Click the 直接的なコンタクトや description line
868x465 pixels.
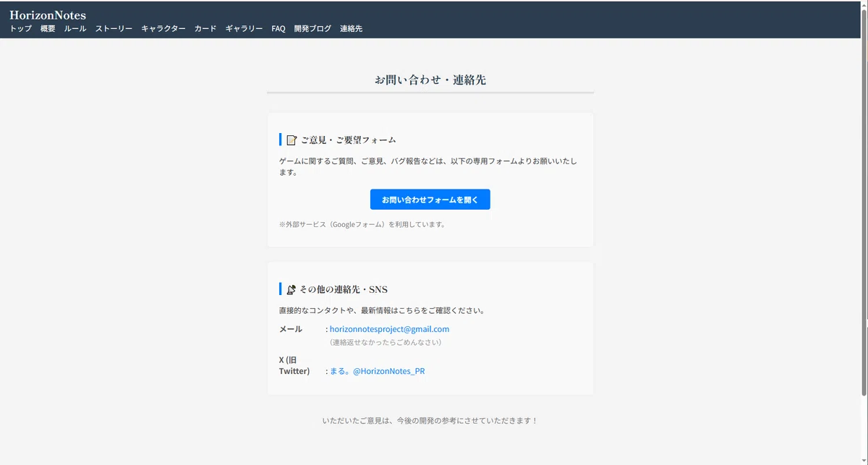[382, 311]
